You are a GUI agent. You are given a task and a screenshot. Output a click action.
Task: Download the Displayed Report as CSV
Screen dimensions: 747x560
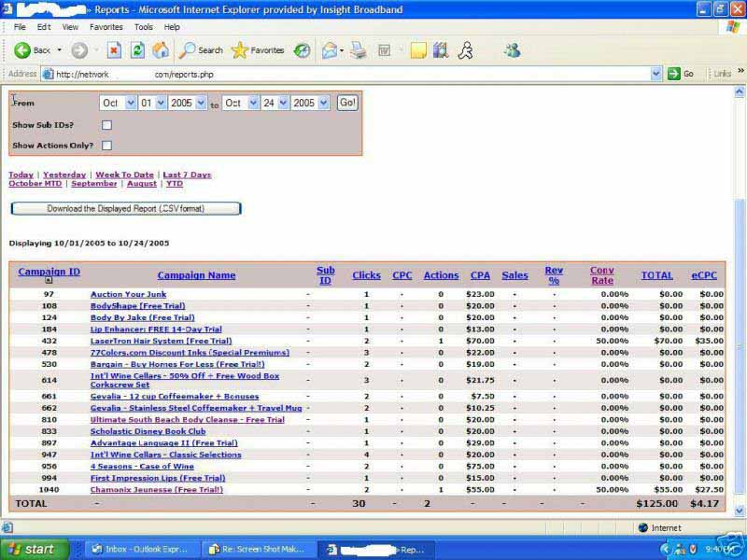[126, 208]
